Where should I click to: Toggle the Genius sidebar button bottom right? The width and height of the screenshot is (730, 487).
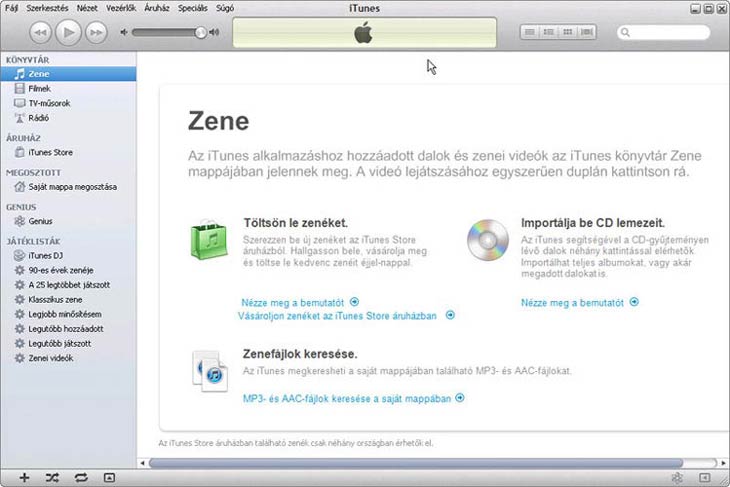(x=705, y=478)
